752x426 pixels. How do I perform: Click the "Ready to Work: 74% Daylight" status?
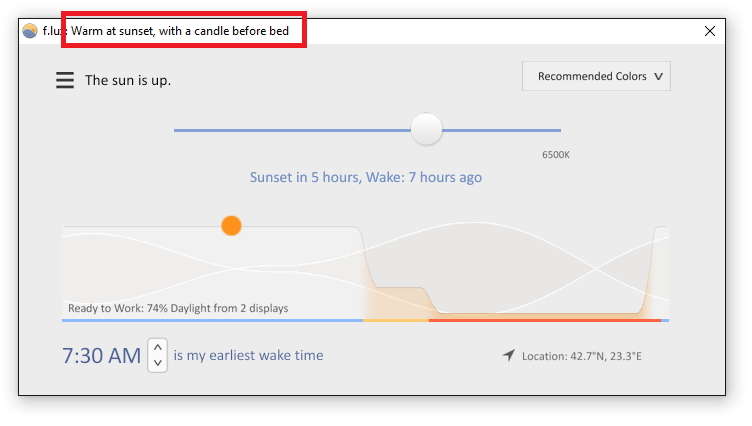[x=178, y=308]
